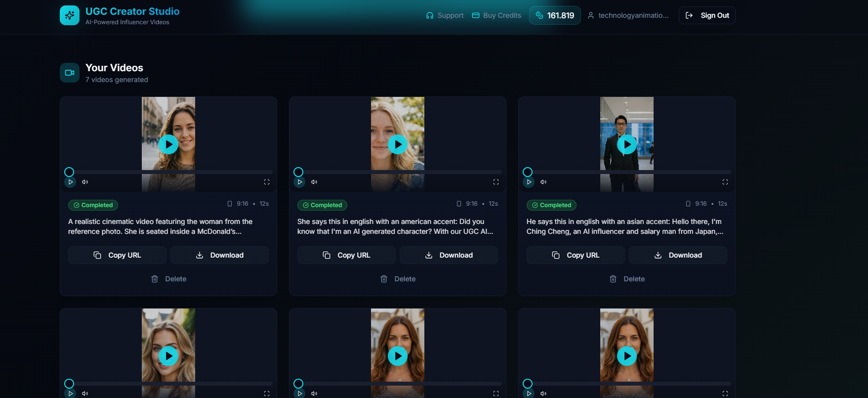Viewport: 868px width, 398px height.
Task: Open fullscreen for bottom-left blonde woman video
Action: point(267,394)
